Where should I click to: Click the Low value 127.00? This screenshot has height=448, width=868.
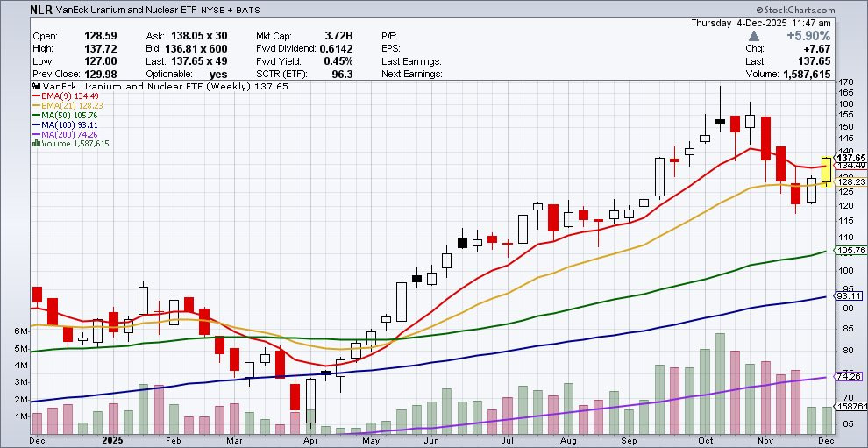[100, 61]
